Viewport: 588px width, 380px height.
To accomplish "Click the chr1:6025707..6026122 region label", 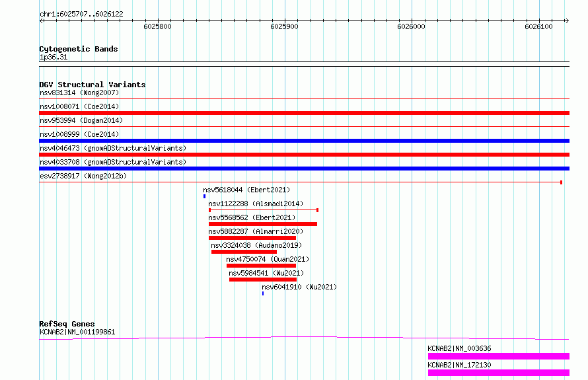I will click(81, 14).
